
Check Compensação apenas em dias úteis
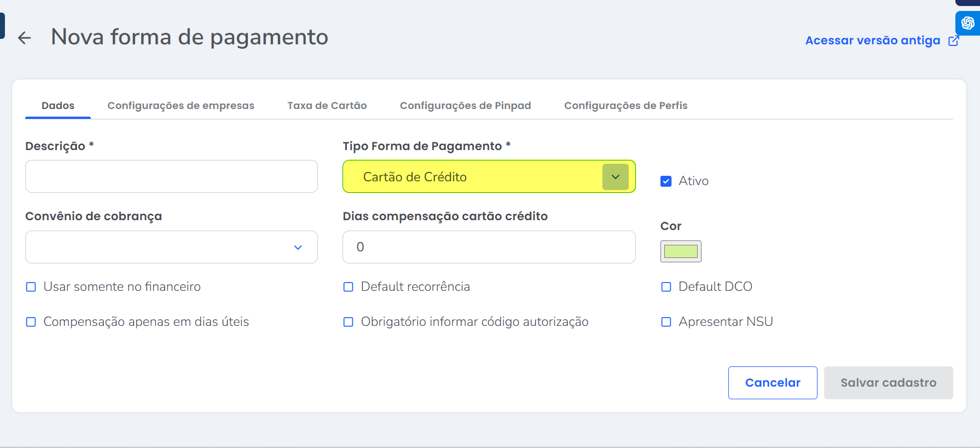31,322
